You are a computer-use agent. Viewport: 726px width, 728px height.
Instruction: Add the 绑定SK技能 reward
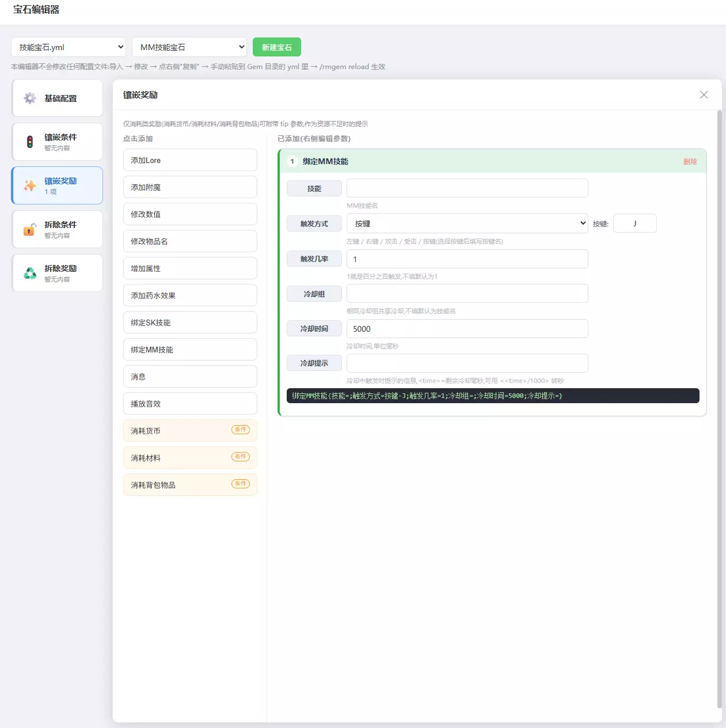click(x=190, y=323)
